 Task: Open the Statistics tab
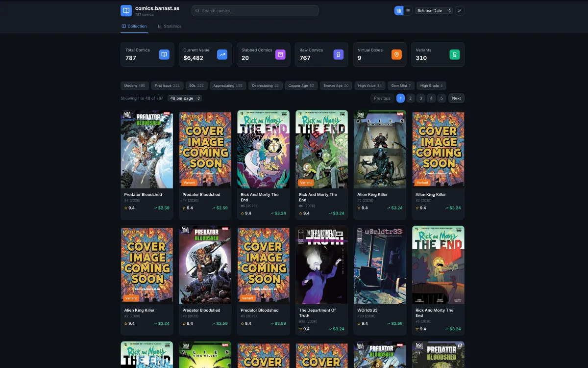(170, 26)
